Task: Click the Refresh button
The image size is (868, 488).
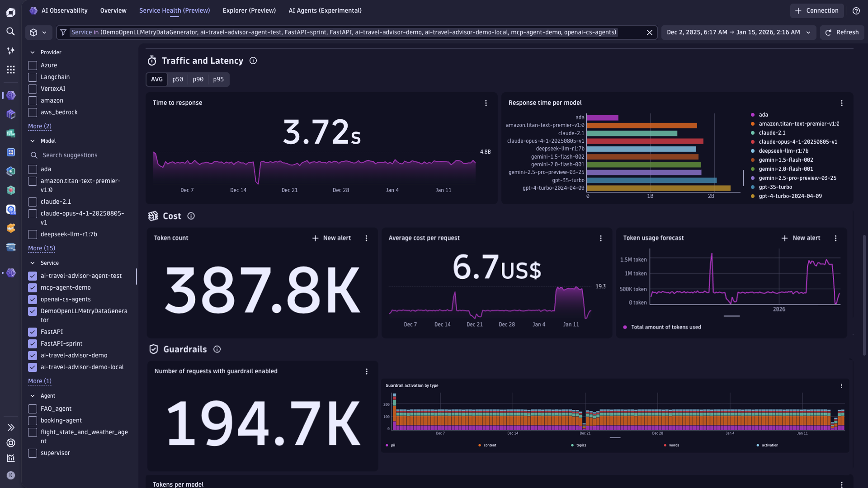Action: [842, 33]
